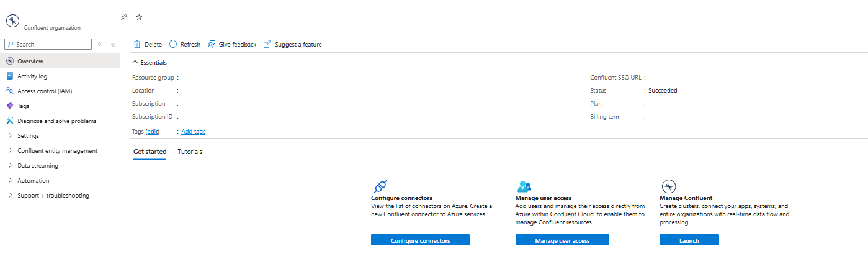
Task: Click the Give feedback person icon
Action: (x=212, y=44)
